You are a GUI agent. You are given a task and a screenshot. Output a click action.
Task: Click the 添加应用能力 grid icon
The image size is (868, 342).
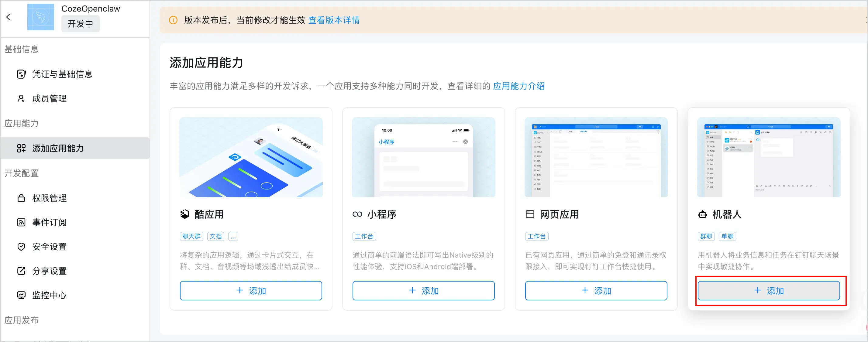(x=21, y=148)
